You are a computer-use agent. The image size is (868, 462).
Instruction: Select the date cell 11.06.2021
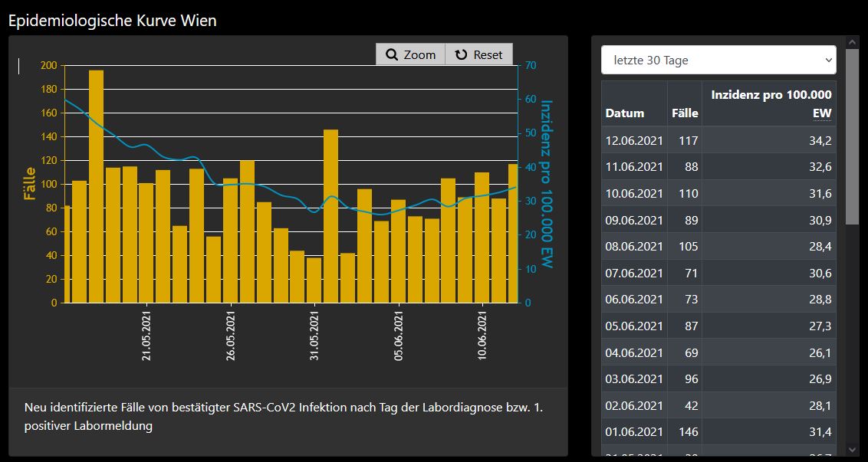pos(634,166)
